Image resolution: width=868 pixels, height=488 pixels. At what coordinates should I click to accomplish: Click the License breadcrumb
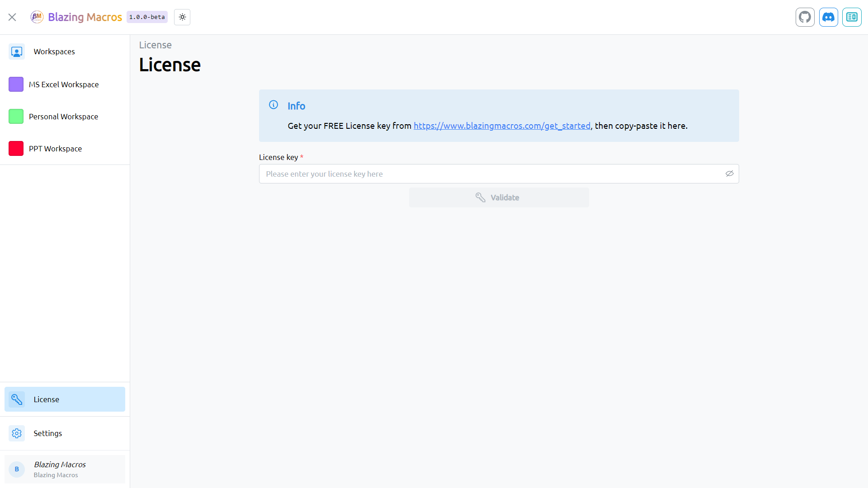click(x=155, y=45)
